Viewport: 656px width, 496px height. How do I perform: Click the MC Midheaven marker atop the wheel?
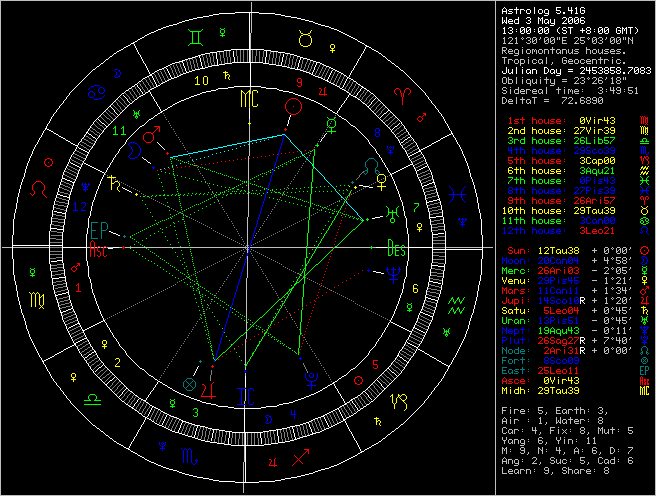coord(248,99)
